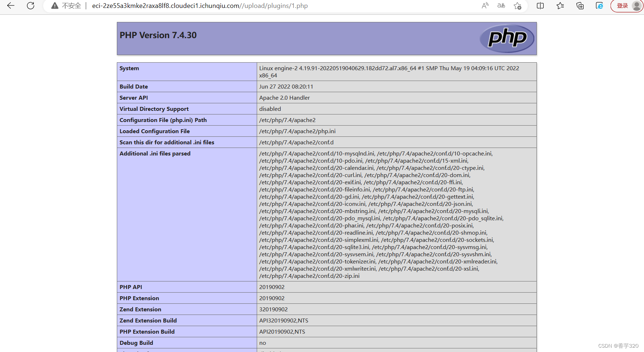Click the login profile button
The image size is (644, 352).
point(627,6)
